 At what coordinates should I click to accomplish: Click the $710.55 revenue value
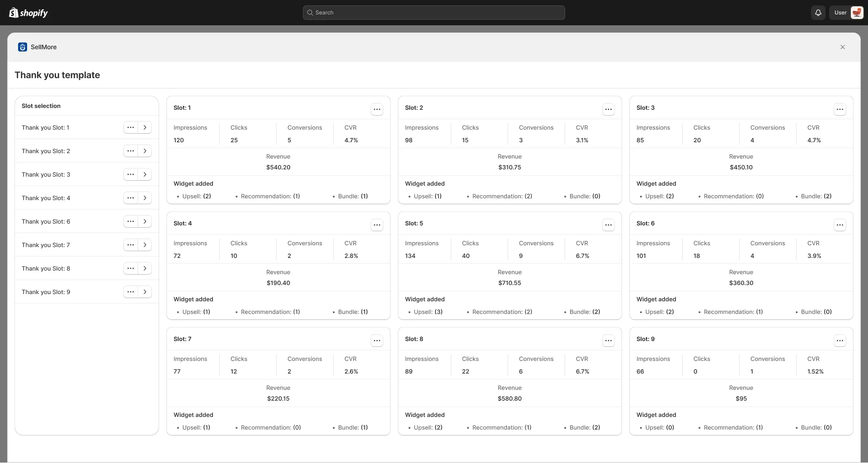click(510, 283)
